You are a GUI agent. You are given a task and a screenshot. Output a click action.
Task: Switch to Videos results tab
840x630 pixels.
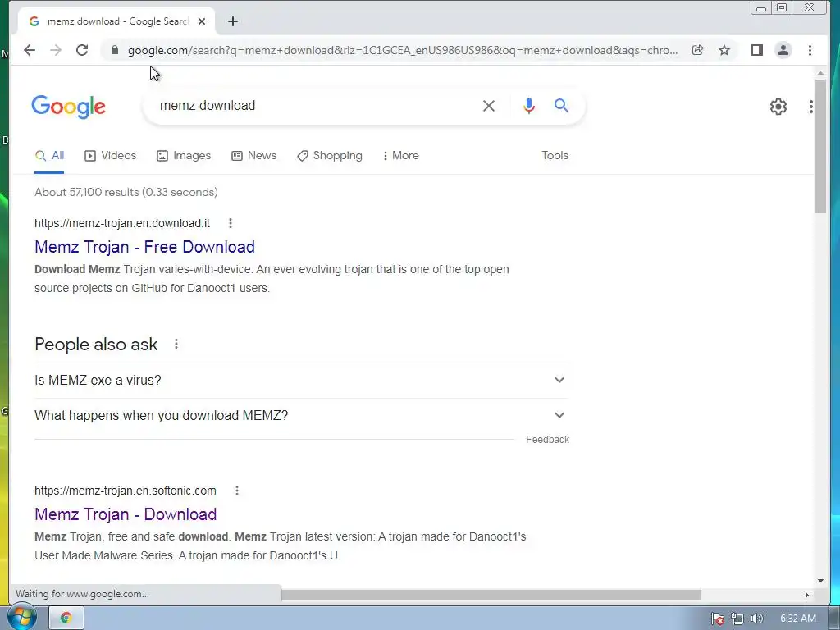pos(111,155)
